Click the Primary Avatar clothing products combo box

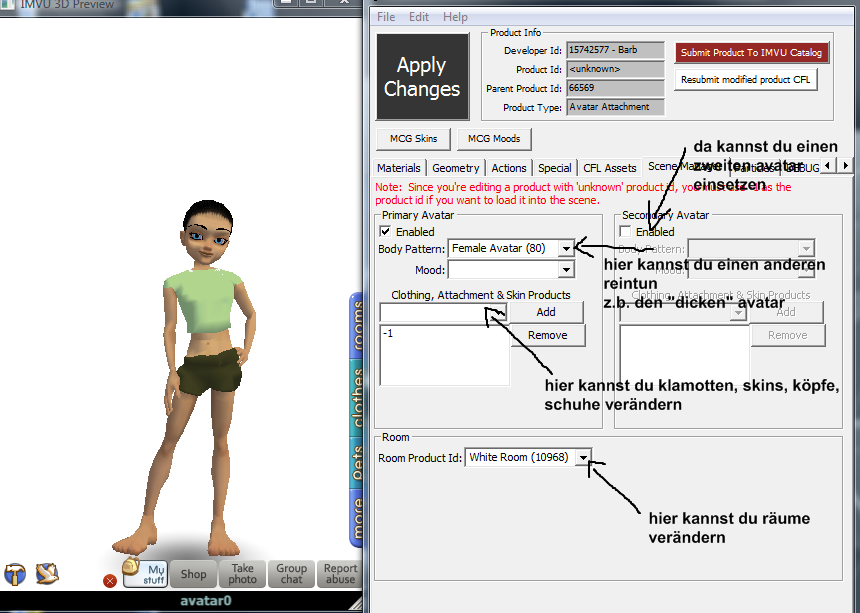[443, 313]
